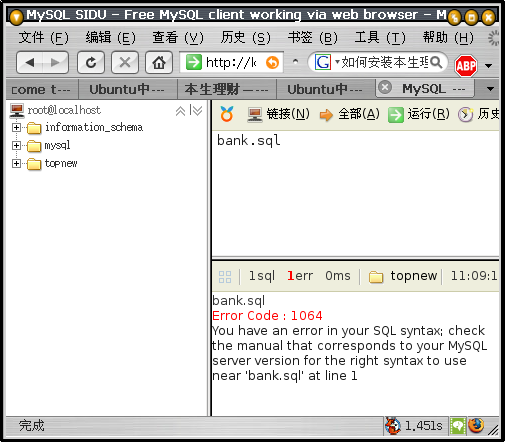
Task: Stop loading with the X toolbar button
Action: pyautogui.click(x=125, y=62)
